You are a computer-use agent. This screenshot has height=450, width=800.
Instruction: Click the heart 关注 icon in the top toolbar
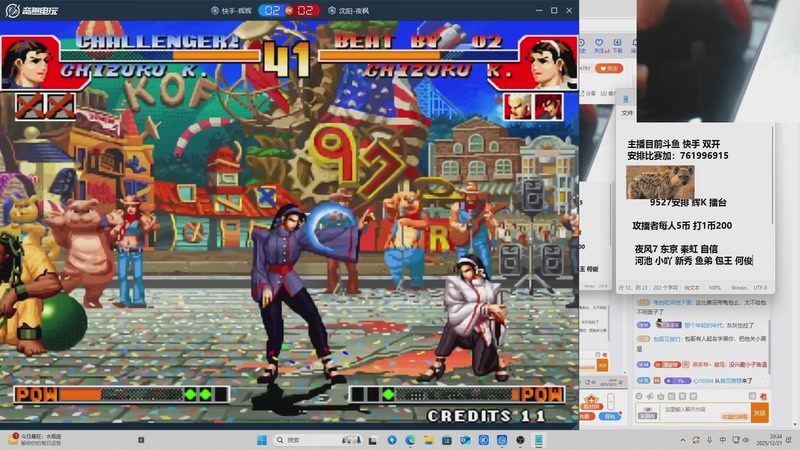tap(599, 45)
